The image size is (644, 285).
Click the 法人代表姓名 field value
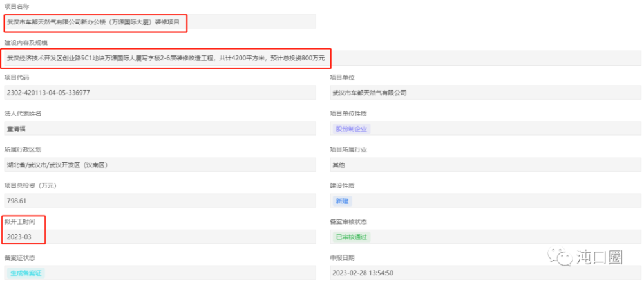(x=160, y=129)
